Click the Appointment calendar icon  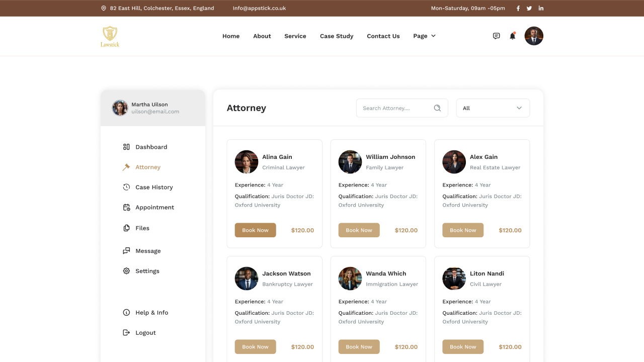[126, 207]
